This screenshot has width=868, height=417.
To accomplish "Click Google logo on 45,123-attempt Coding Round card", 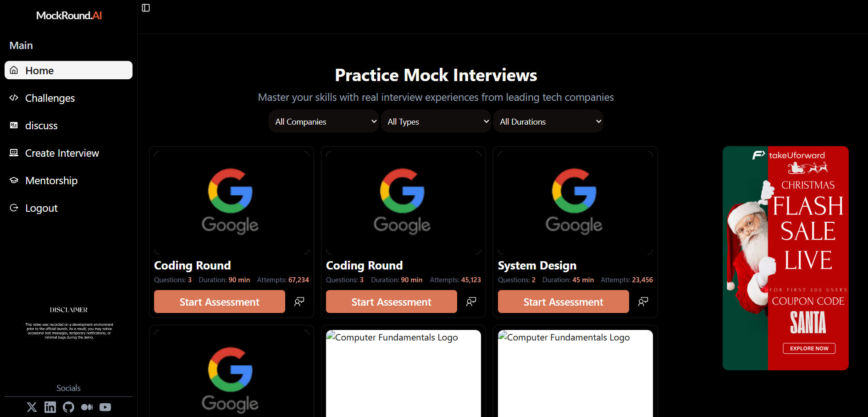I will [403, 202].
